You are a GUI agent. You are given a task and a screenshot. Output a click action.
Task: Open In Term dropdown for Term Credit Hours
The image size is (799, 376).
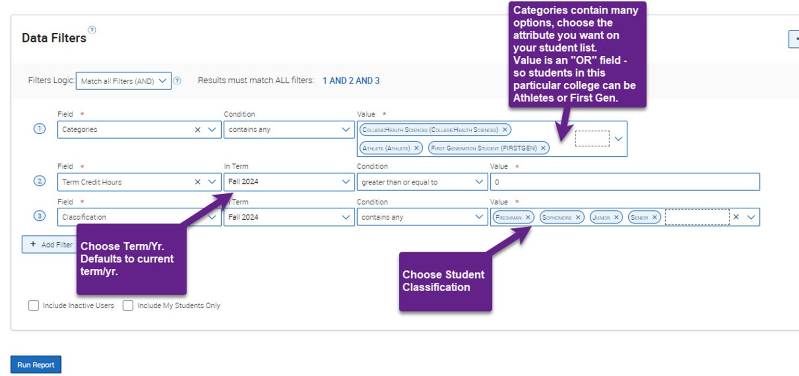pyautogui.click(x=289, y=182)
